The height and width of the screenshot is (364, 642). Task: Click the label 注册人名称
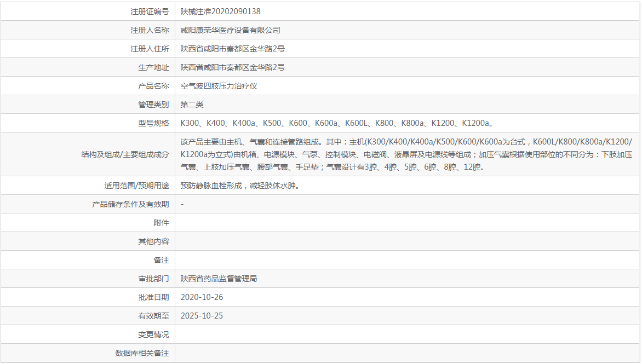click(x=150, y=30)
